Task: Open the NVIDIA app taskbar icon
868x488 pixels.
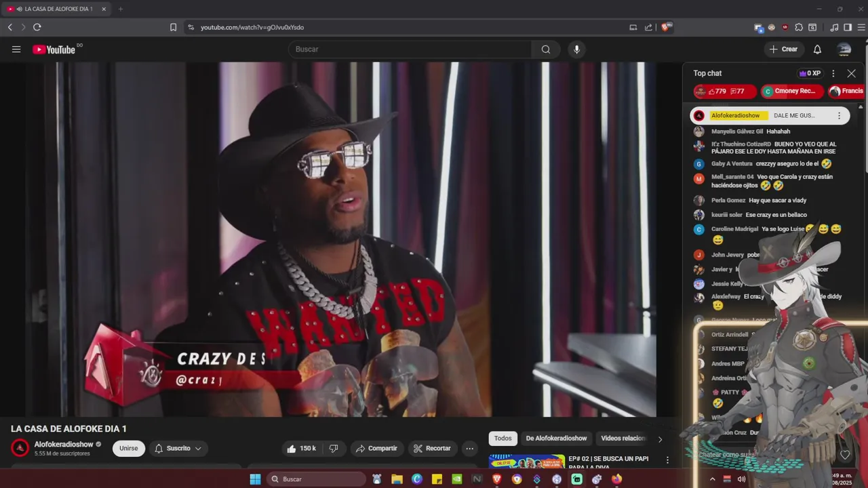Action: 457,479
